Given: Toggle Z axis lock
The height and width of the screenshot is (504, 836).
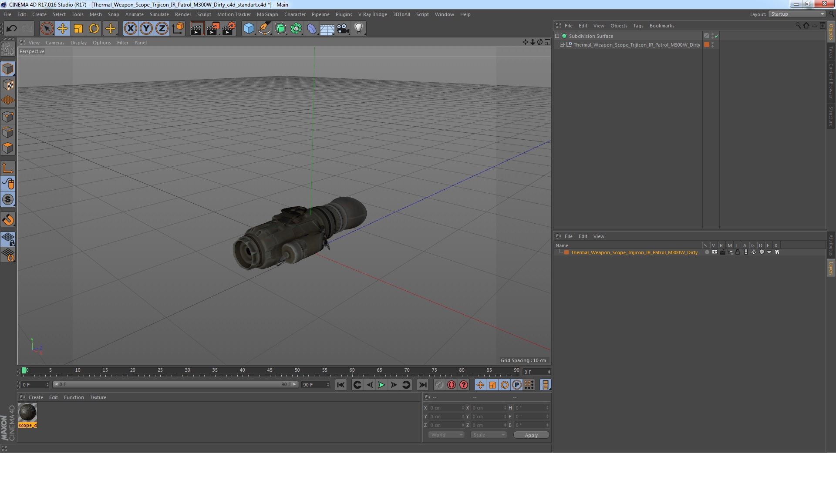Looking at the screenshot, I should tap(162, 29).
